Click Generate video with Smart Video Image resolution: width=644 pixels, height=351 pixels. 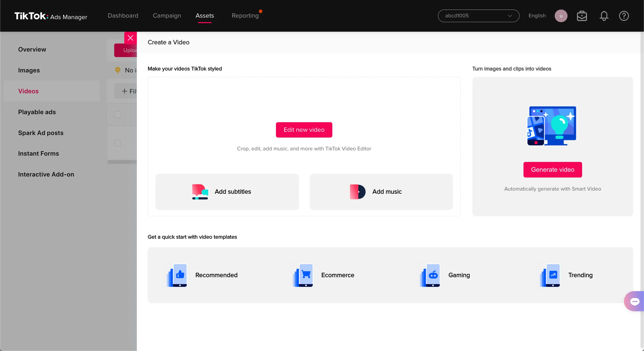point(552,169)
